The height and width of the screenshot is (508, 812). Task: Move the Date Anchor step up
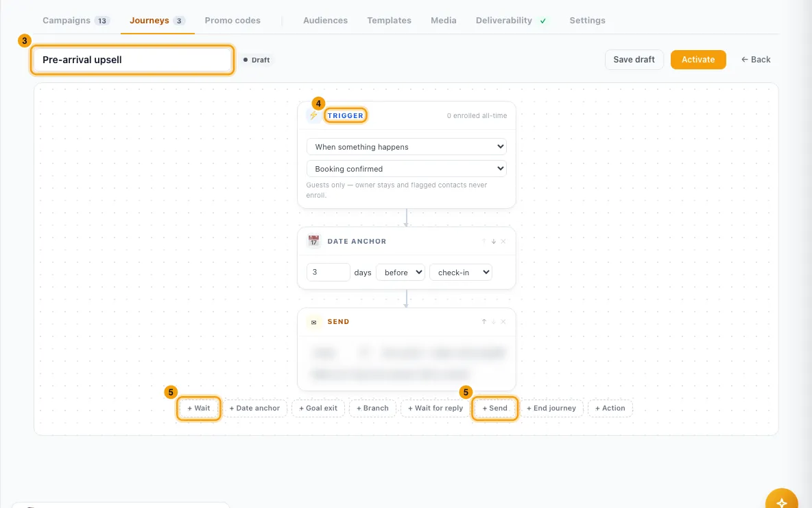(483, 241)
